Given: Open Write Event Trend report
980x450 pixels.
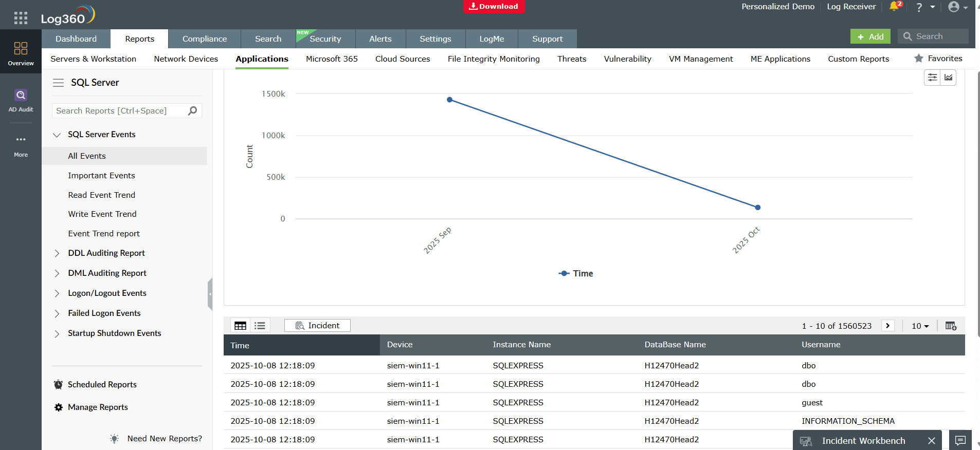Looking at the screenshot, I should click(102, 214).
